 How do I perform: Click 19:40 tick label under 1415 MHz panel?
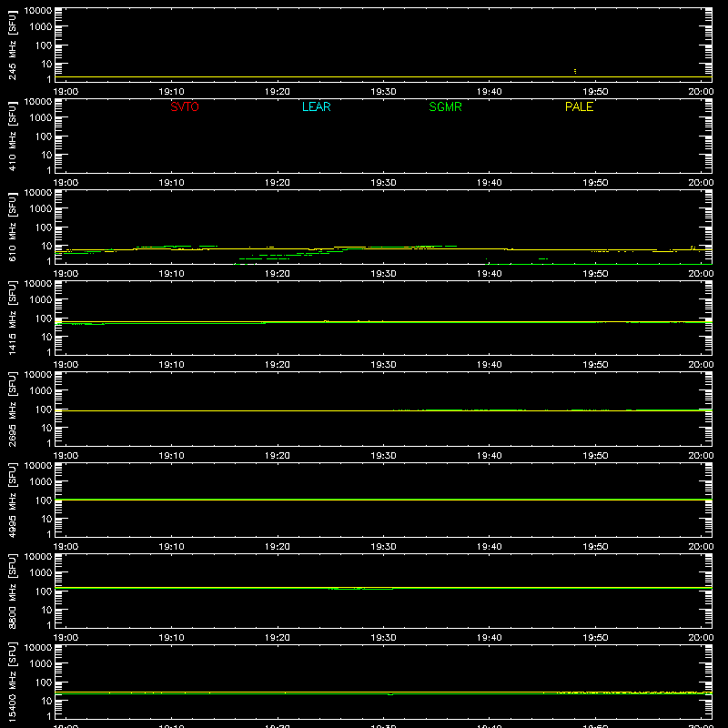click(x=490, y=365)
